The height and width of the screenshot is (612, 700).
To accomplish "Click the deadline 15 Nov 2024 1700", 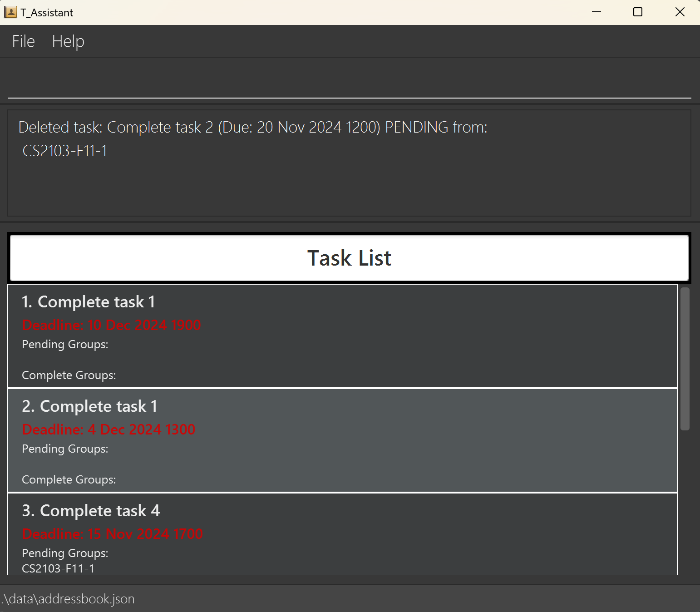I will (x=112, y=534).
